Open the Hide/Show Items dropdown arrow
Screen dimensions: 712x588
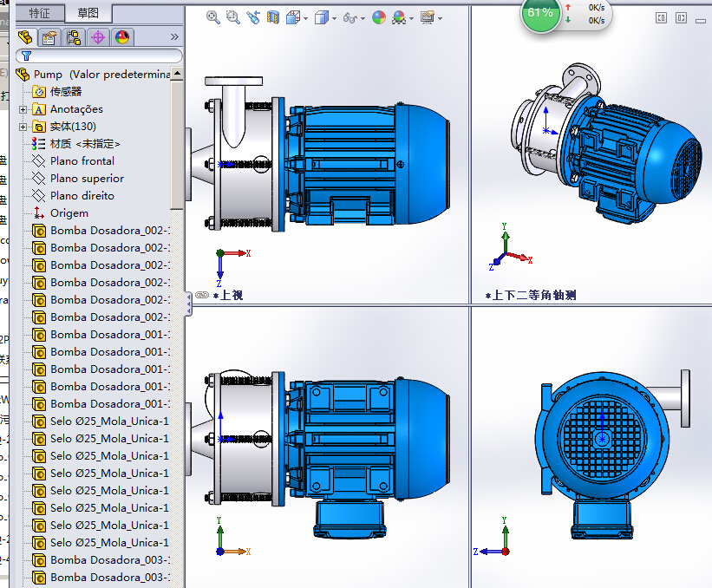point(363,18)
